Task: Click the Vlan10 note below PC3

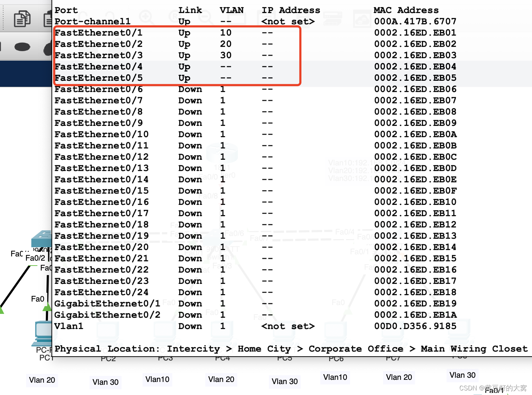Action: pyautogui.click(x=157, y=379)
